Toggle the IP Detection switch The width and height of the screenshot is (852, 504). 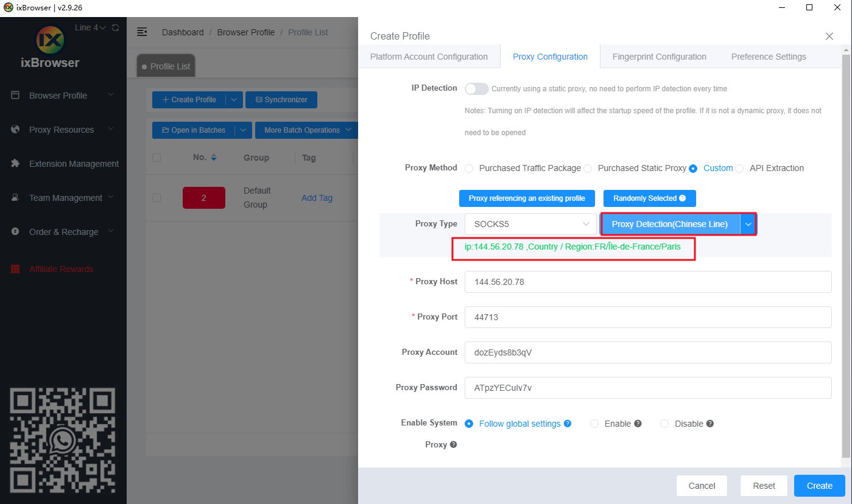(476, 89)
